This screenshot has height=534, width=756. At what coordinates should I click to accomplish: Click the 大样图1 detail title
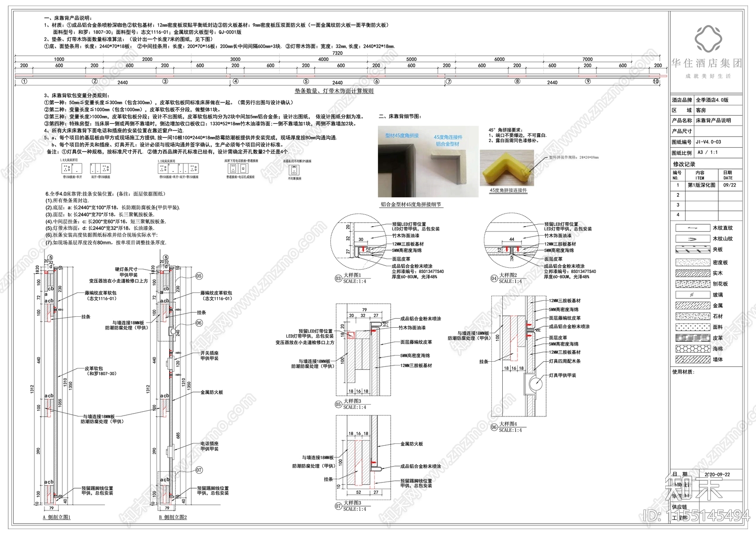(x=352, y=275)
